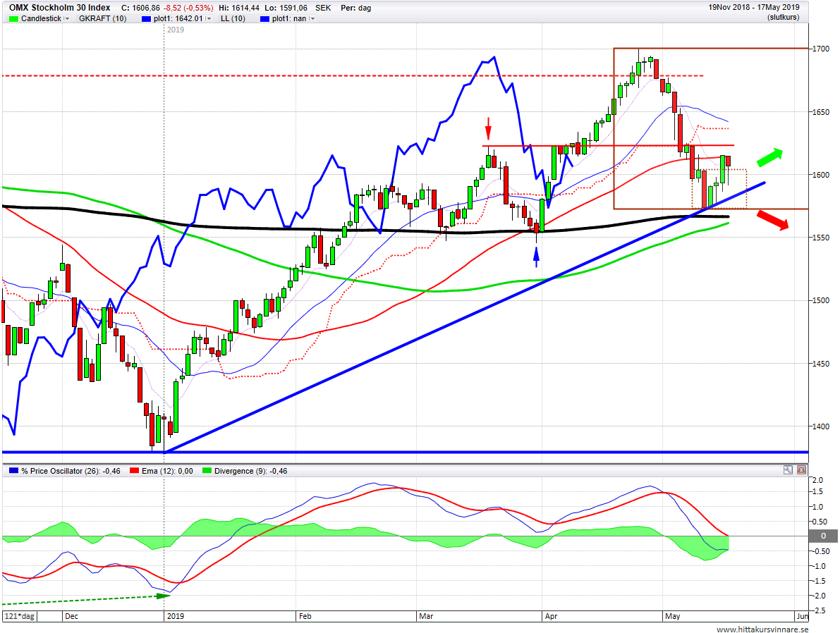Click the blue swatch beside plot1: nan
Viewport: 840px width, 633px height.
click(264, 19)
